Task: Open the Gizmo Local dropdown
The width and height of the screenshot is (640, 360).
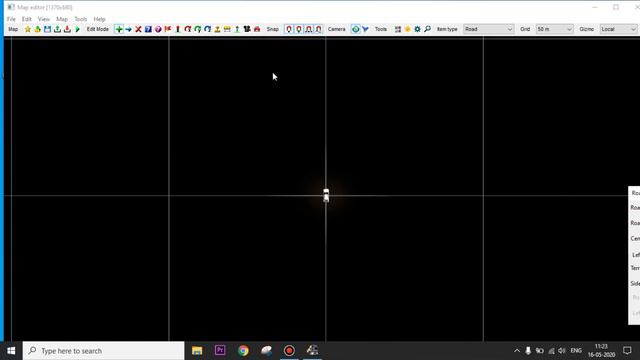Action: pos(618,29)
